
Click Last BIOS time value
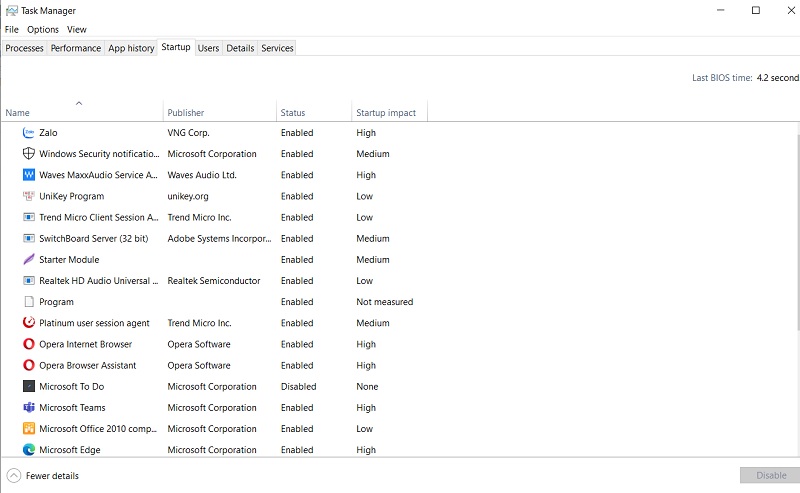(778, 78)
